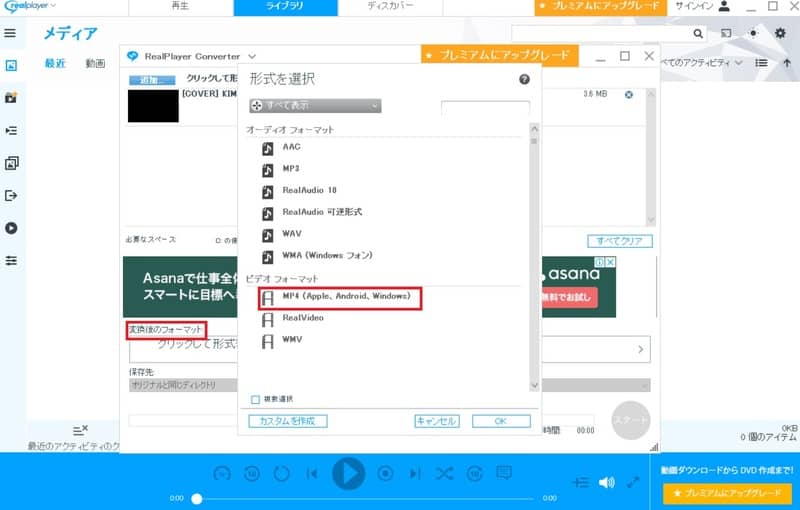The height and width of the screenshot is (510, 800).
Task: Expand the RealPlayer Converter title dropdown
Action: click(x=252, y=56)
